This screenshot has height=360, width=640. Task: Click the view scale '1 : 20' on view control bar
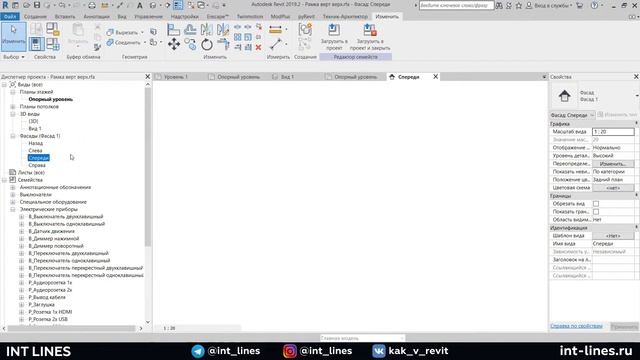coord(169,328)
